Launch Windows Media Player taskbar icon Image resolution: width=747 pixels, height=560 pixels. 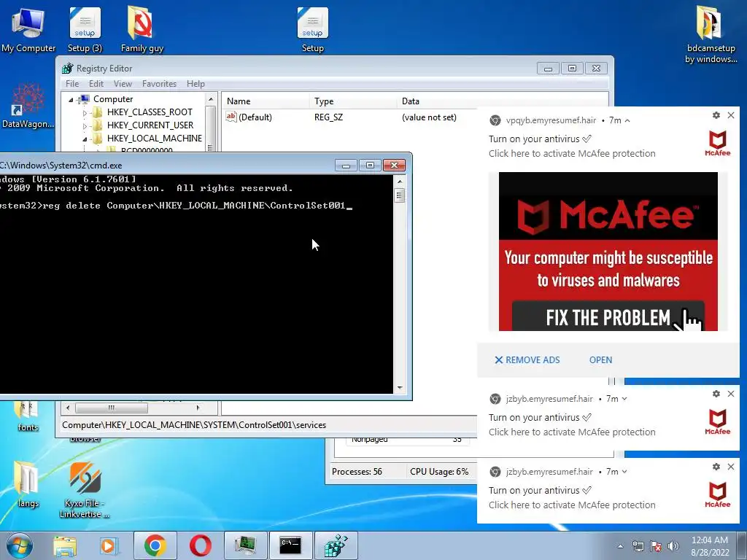[109, 545]
